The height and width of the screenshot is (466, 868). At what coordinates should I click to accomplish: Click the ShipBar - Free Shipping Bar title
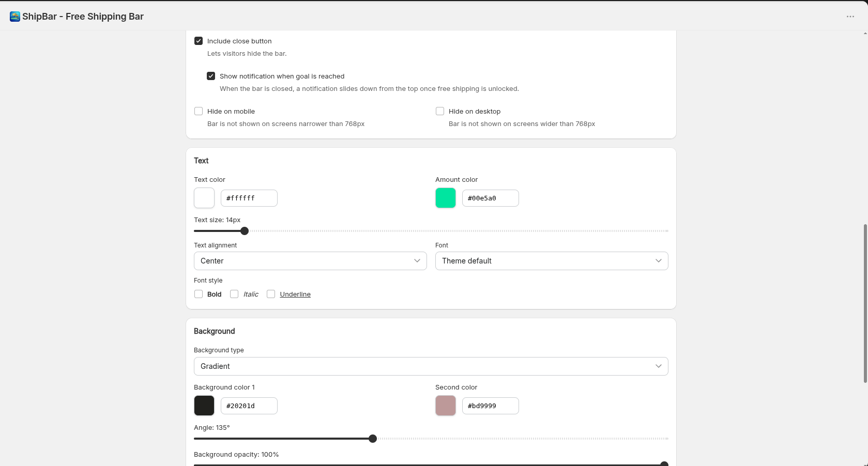click(x=83, y=17)
